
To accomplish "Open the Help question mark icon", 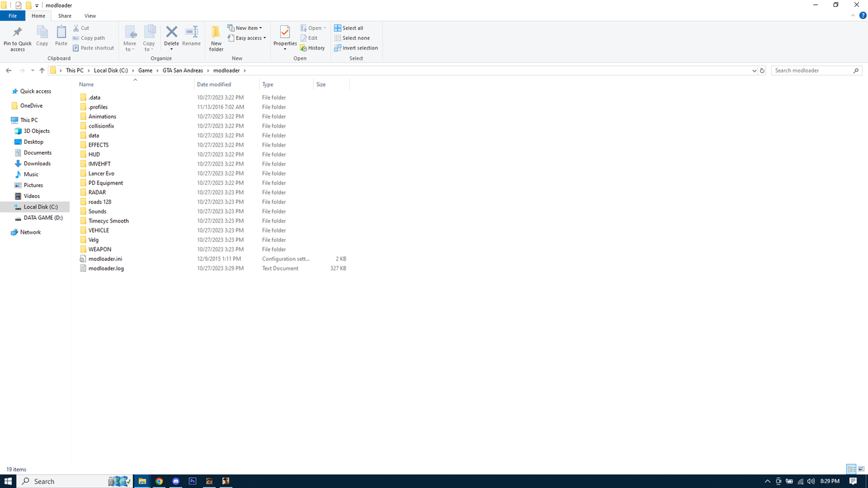I will coord(863,16).
